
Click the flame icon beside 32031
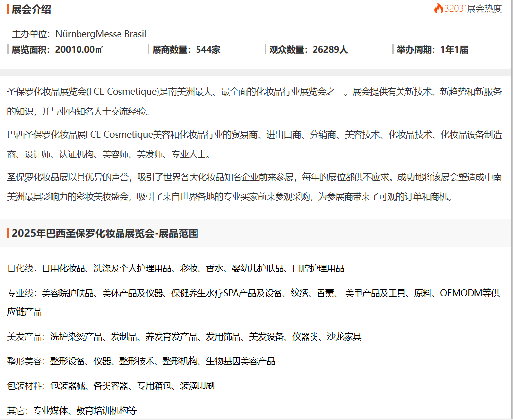pyautogui.click(x=439, y=8)
